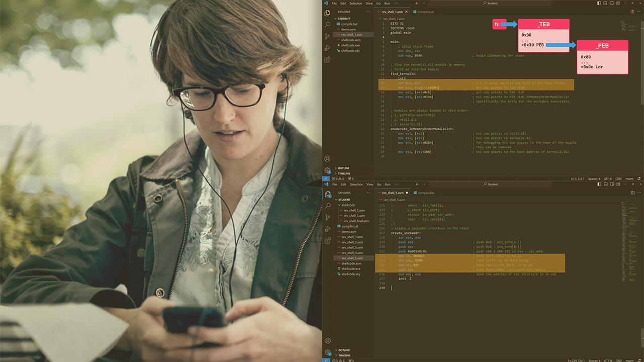Open the Extensions view in the sidebar

[x=328, y=59]
